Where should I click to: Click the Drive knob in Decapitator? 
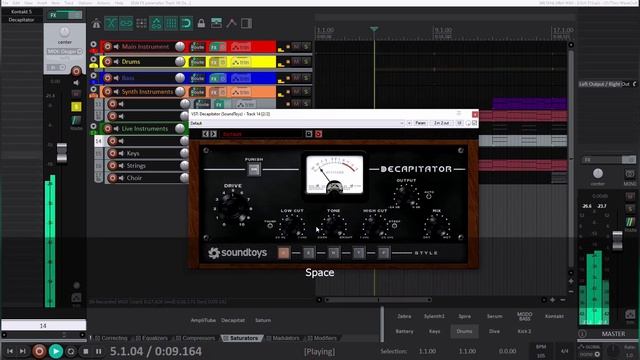coord(233,207)
